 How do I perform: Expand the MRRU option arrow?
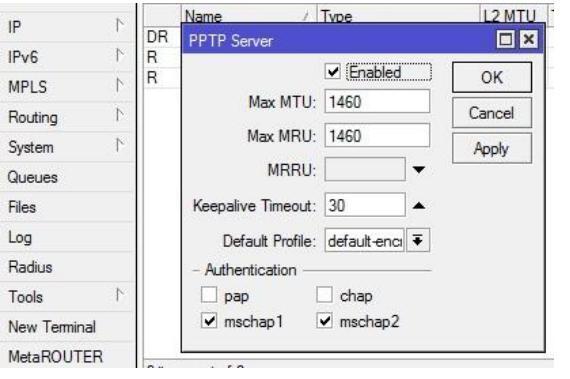pyautogui.click(x=419, y=170)
